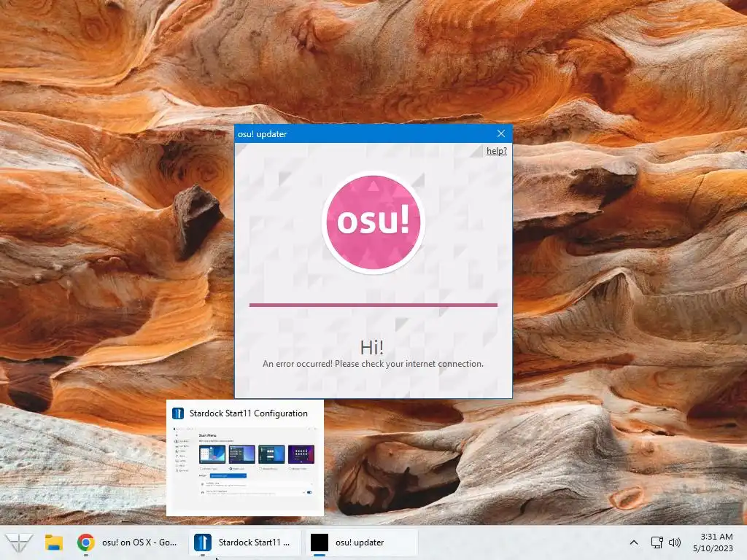Select the osu! updater taskbar button
The height and width of the screenshot is (560, 747).
(x=361, y=542)
